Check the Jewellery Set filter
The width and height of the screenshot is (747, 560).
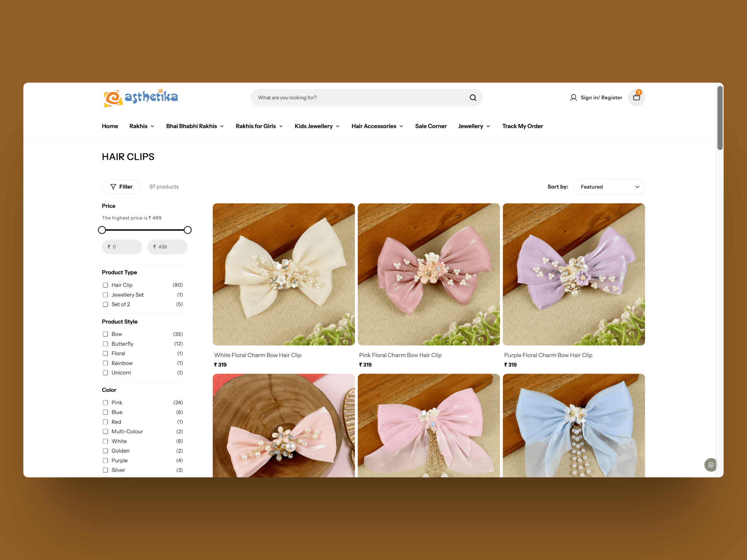105,295
